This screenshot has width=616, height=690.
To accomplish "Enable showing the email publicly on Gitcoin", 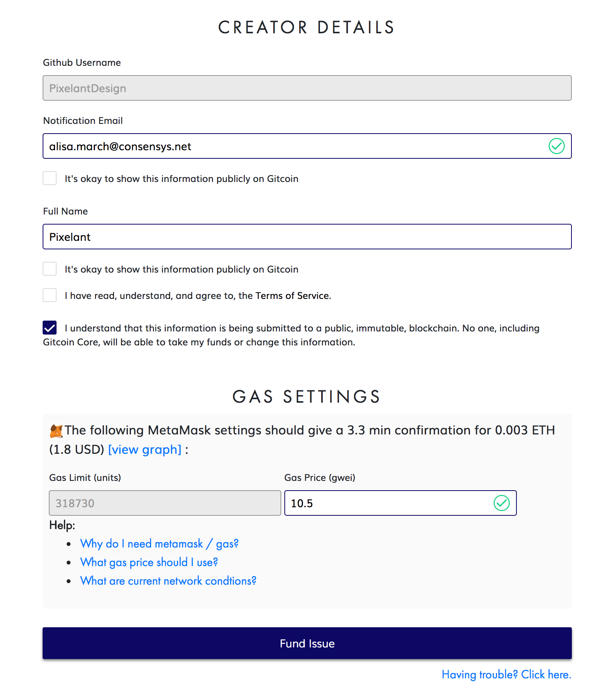I will click(50, 178).
